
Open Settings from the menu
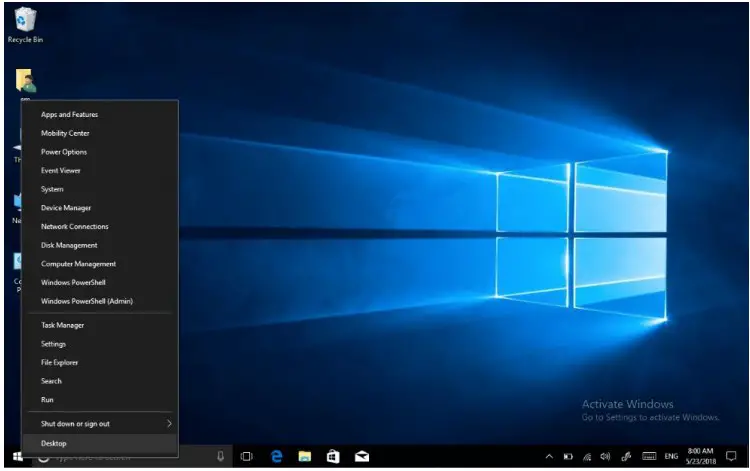click(x=100, y=344)
